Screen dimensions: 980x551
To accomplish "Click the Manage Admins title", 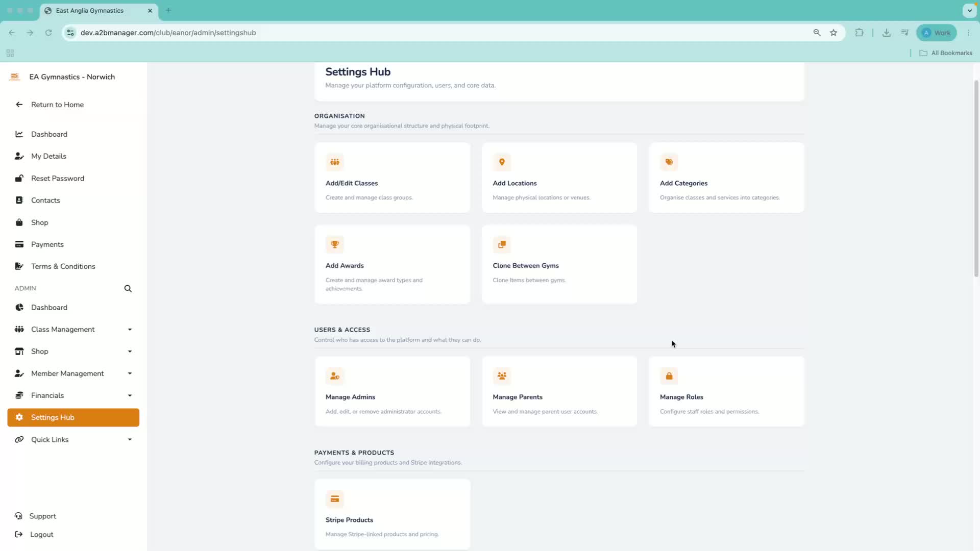I will 350,397.
